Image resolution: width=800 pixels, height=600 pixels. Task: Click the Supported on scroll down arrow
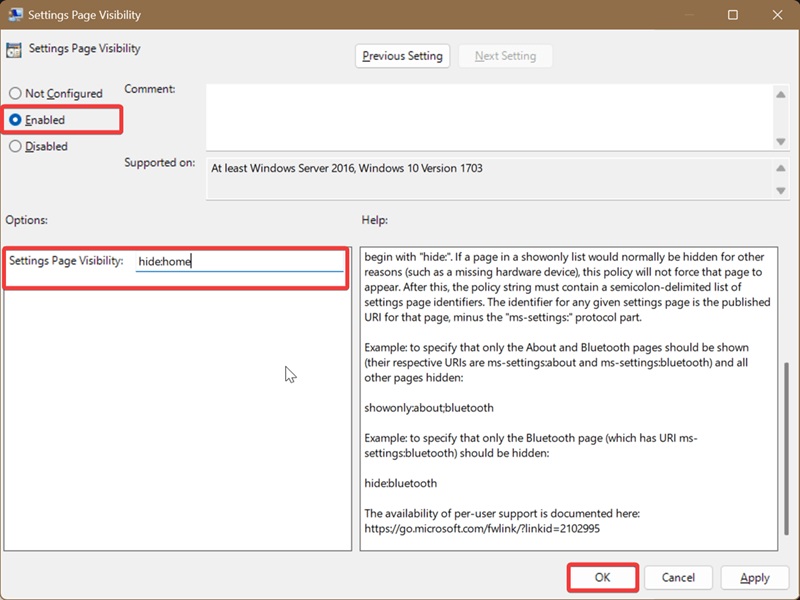tap(781, 190)
